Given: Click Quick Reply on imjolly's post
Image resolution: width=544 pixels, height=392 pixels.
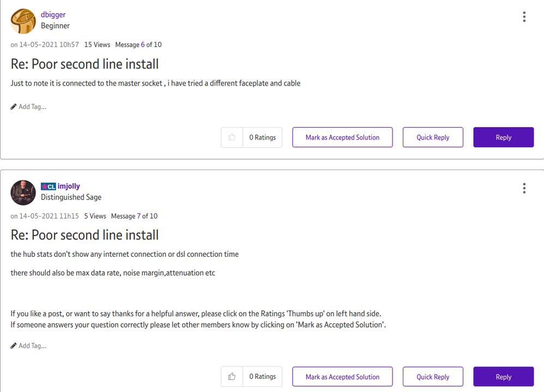Looking at the screenshot, I should coord(433,376).
